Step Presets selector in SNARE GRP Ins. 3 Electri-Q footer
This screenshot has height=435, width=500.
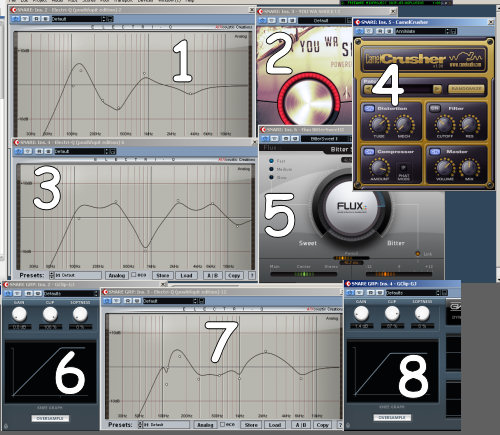click(x=140, y=425)
